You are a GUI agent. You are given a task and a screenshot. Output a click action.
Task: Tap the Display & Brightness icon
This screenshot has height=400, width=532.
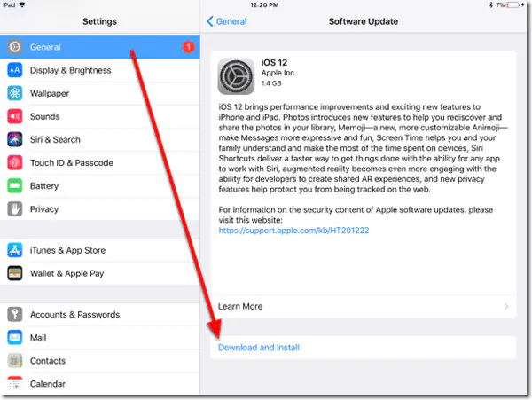14,70
